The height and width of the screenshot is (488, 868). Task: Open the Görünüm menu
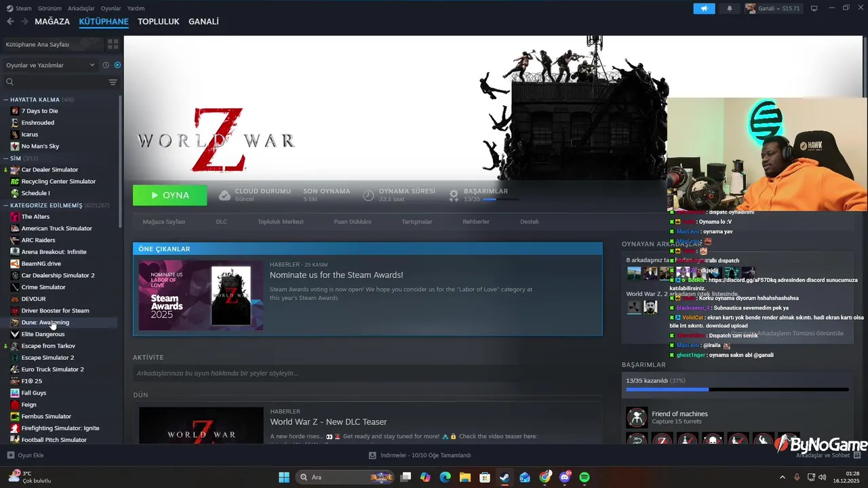[50, 8]
